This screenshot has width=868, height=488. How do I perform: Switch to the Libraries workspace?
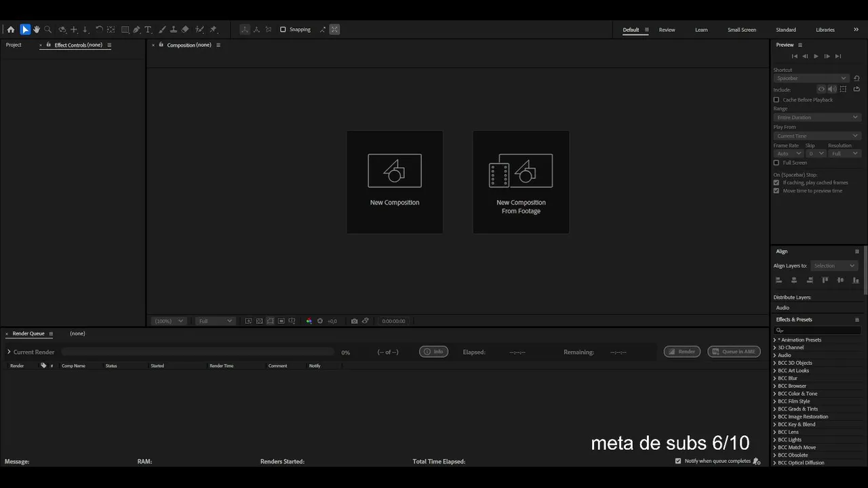pos(825,30)
